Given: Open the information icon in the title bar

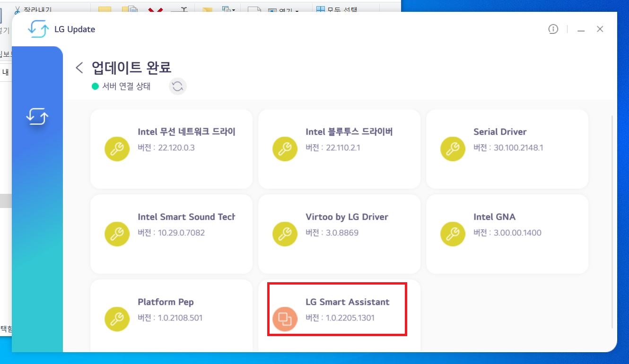Looking at the screenshot, I should point(553,29).
